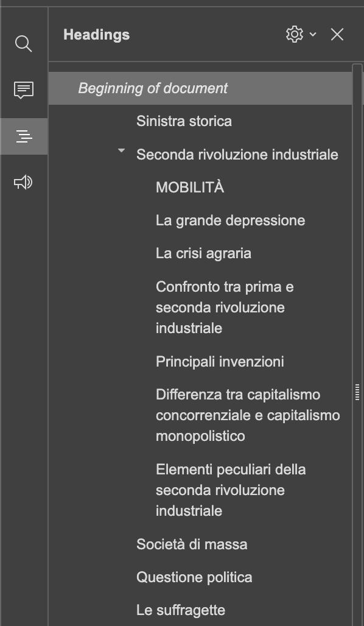The height and width of the screenshot is (626, 364).
Task: Collapse the Seconda rivoluzione industriale heading
Action: [x=121, y=150]
